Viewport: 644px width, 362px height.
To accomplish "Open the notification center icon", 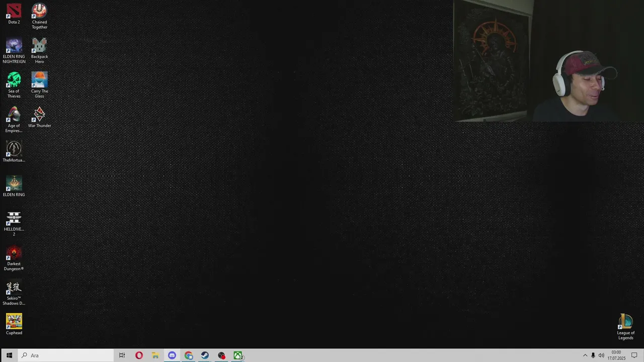I will 634,355.
